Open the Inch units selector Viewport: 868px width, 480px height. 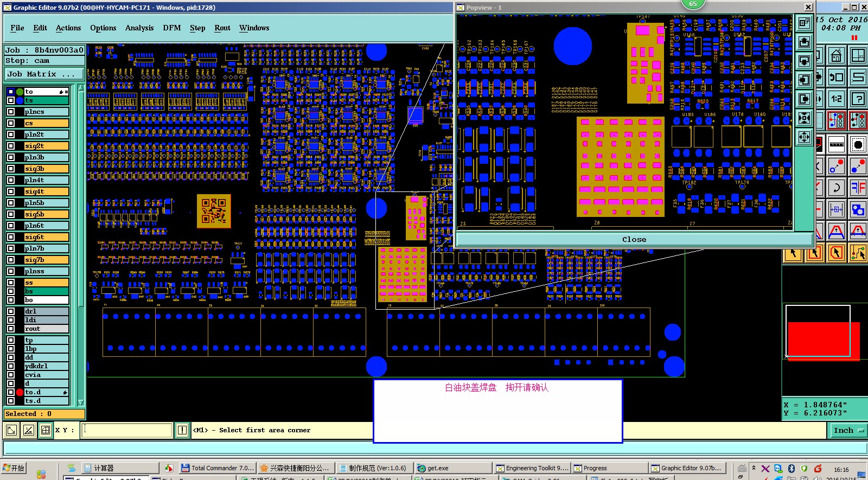(848, 430)
